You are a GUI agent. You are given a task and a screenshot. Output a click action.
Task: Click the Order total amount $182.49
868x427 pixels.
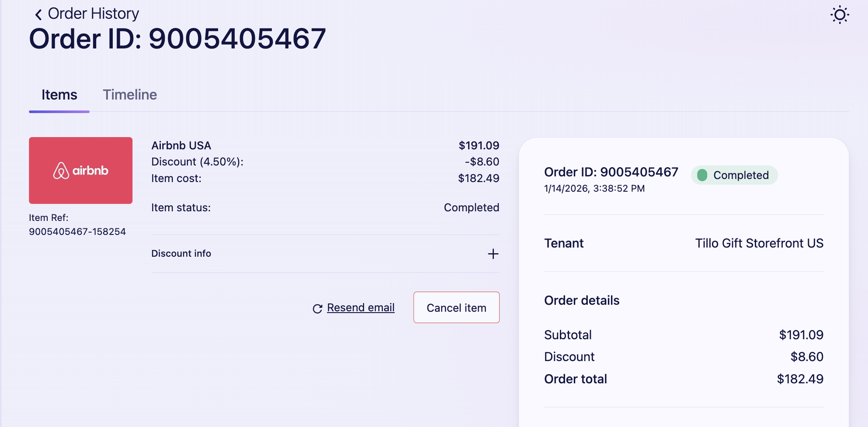[x=800, y=379]
